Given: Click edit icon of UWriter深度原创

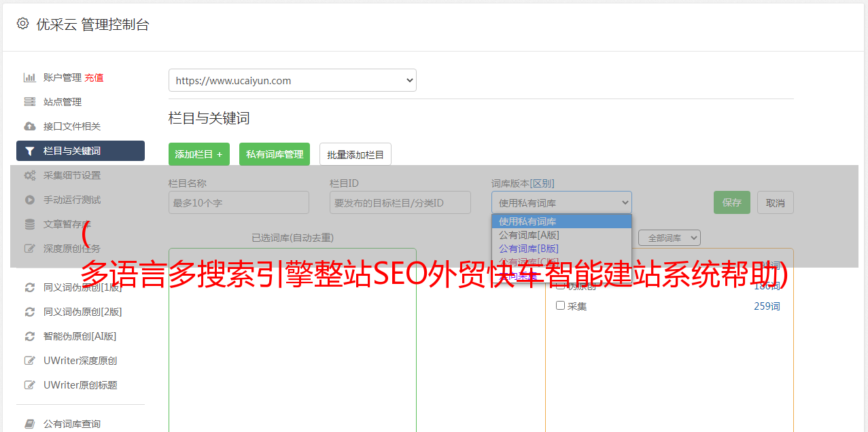Looking at the screenshot, I should [x=30, y=361].
